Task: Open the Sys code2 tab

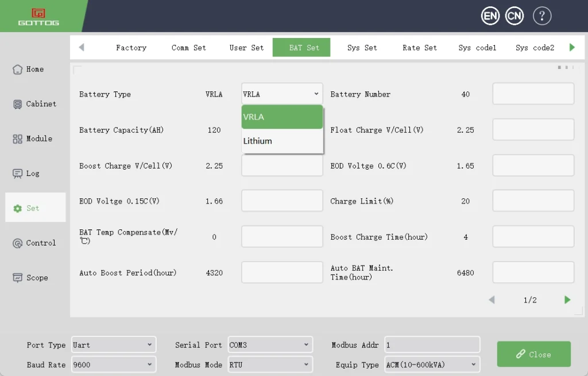Action: (x=535, y=48)
